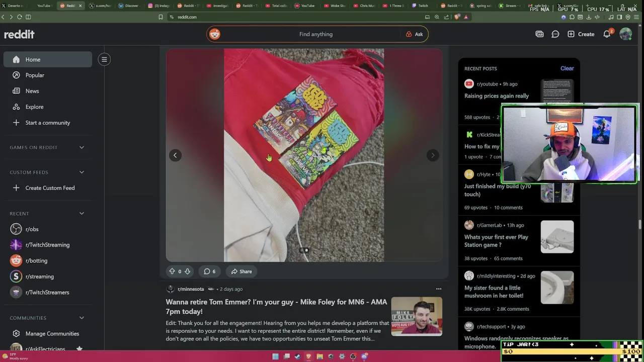Open the r/minnesota post options menu
644x362 pixels.
pyautogui.click(x=438, y=289)
